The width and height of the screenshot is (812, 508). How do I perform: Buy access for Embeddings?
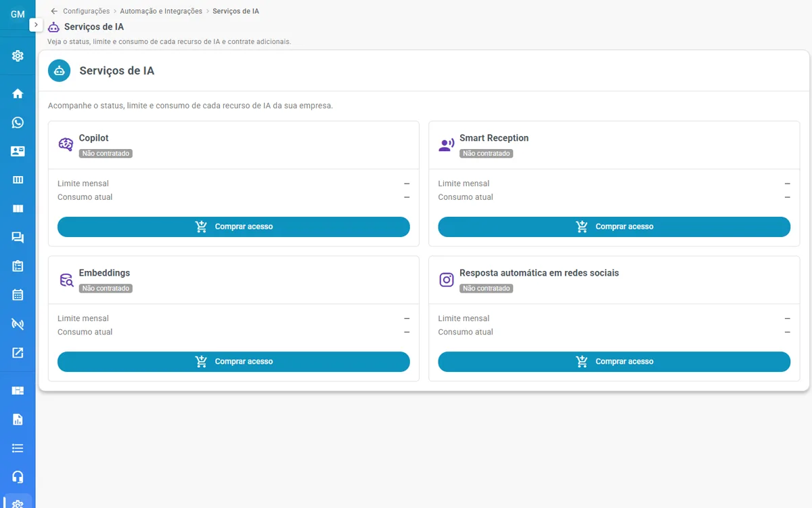pos(233,362)
